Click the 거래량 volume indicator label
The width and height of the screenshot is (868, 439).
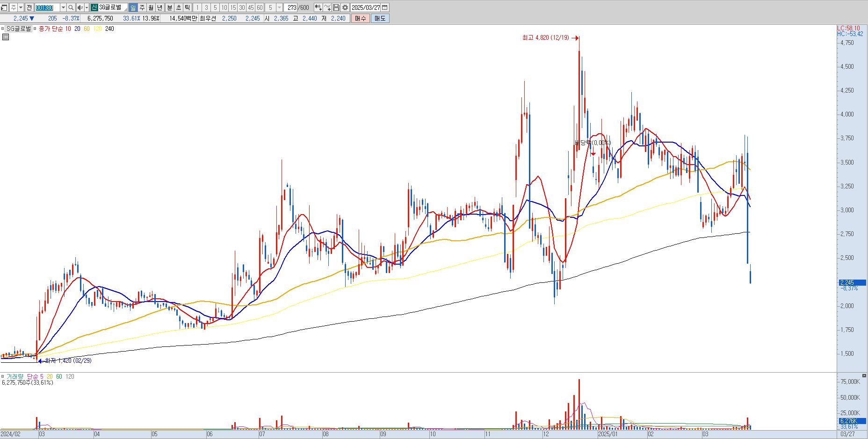tap(14, 376)
